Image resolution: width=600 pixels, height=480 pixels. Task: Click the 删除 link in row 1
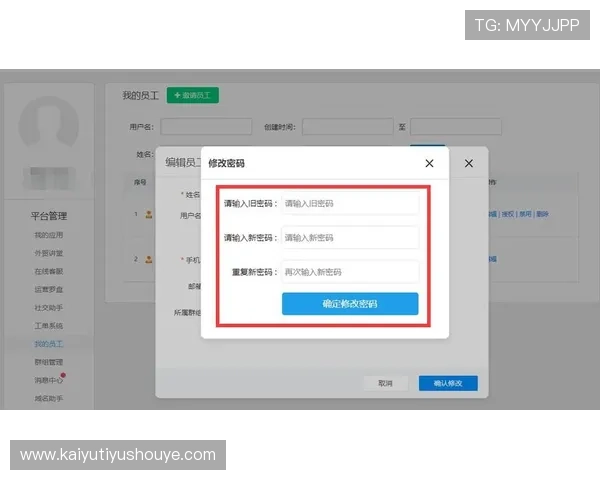pos(543,214)
